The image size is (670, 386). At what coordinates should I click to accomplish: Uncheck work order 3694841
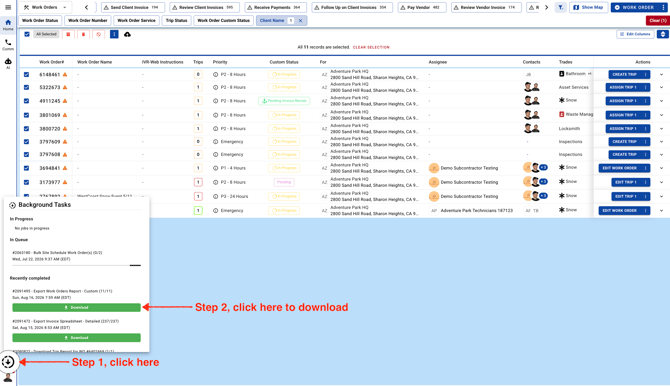[x=26, y=168]
